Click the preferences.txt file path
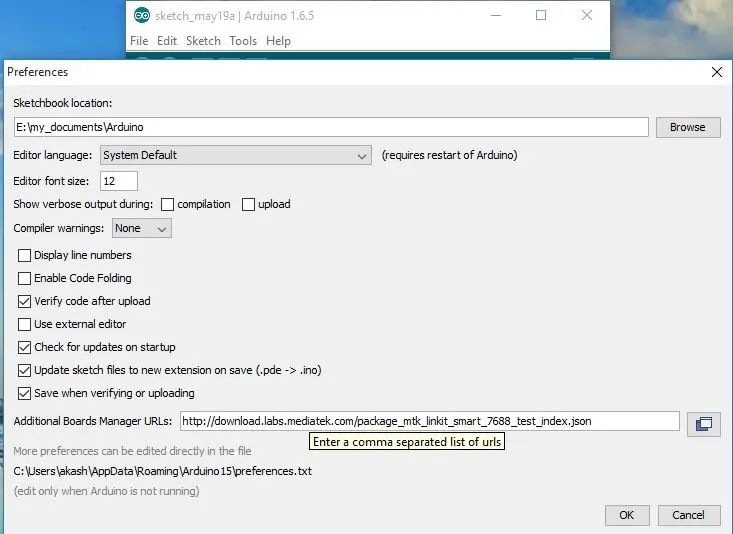 [162, 471]
